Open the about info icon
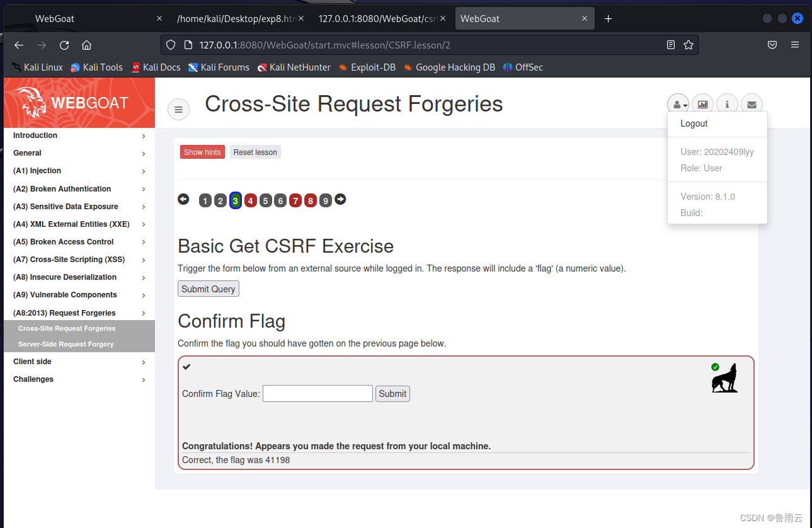This screenshot has width=812, height=528. pos(727,105)
